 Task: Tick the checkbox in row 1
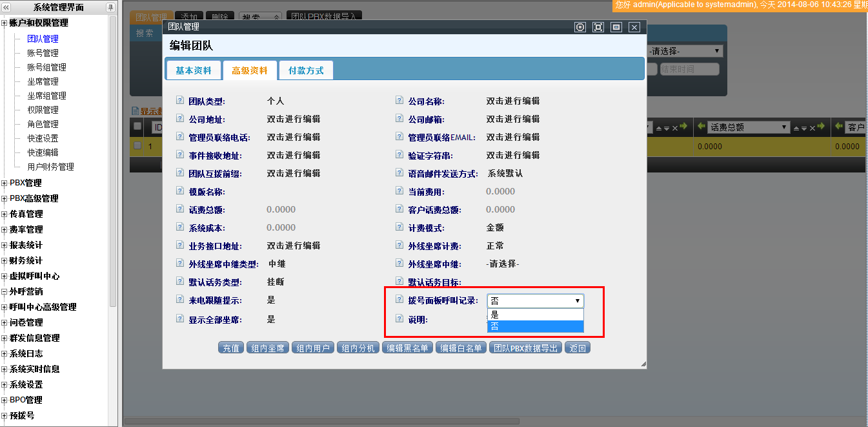coord(137,146)
